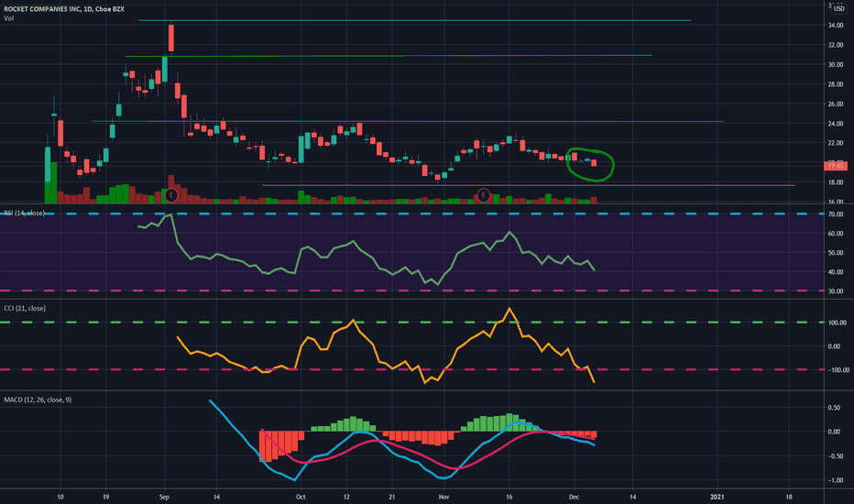The width and height of the screenshot is (854, 504).
Task: Select the orange horizontal support line near 17.70
Action: click(529, 186)
